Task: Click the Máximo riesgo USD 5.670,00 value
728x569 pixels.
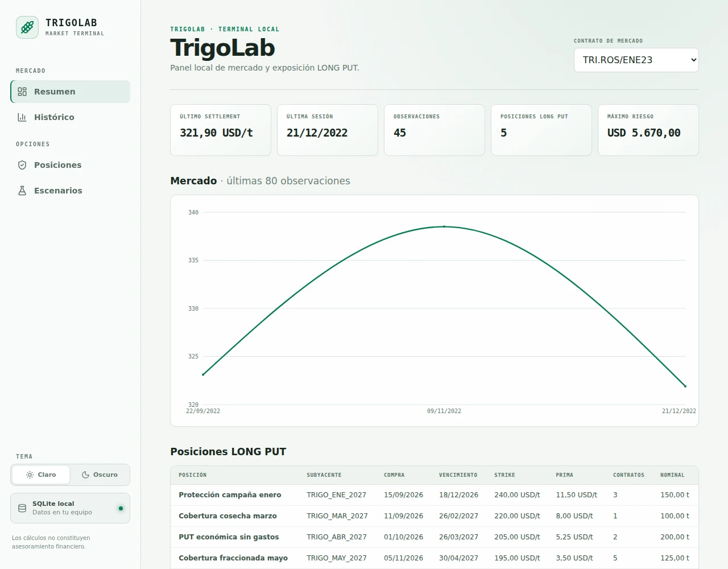Action: pyautogui.click(x=644, y=133)
